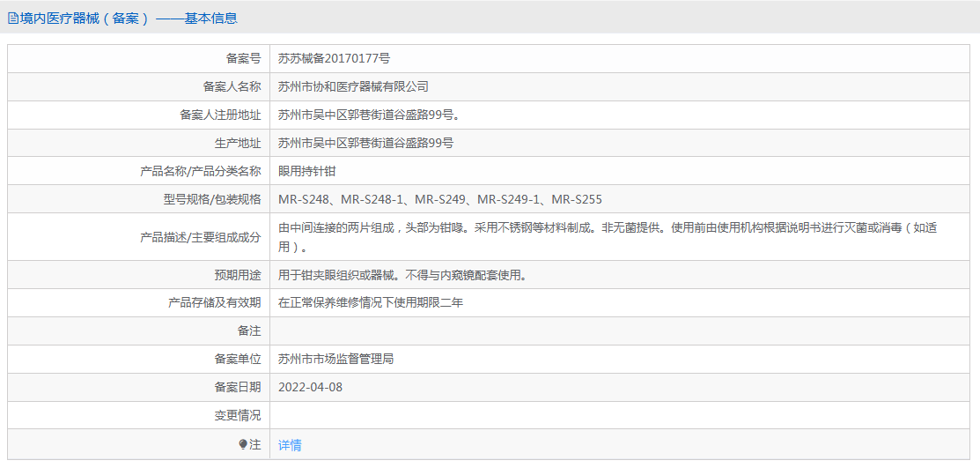This screenshot has height=468, width=980.
Task: Click the 备案日期 label
Action: point(238,387)
